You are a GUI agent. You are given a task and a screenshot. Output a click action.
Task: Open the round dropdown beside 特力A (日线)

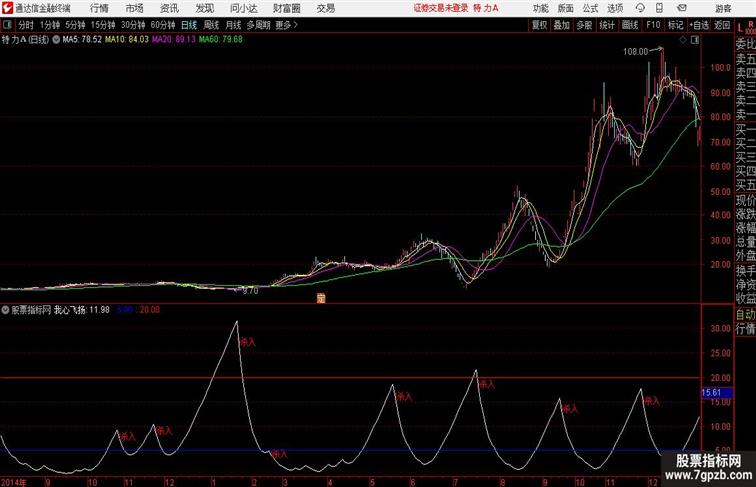(56, 40)
